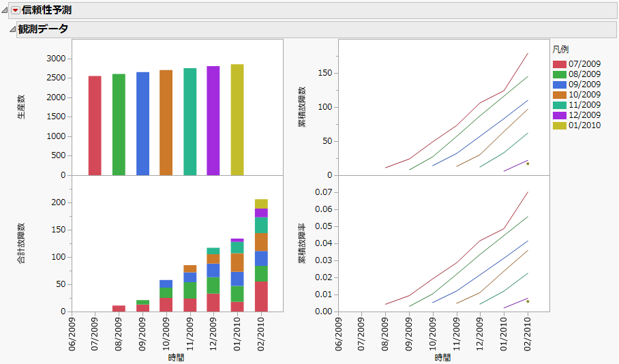
Task: Collapse the 観測データ section disclosure triangle
Action: pyautogui.click(x=12, y=29)
